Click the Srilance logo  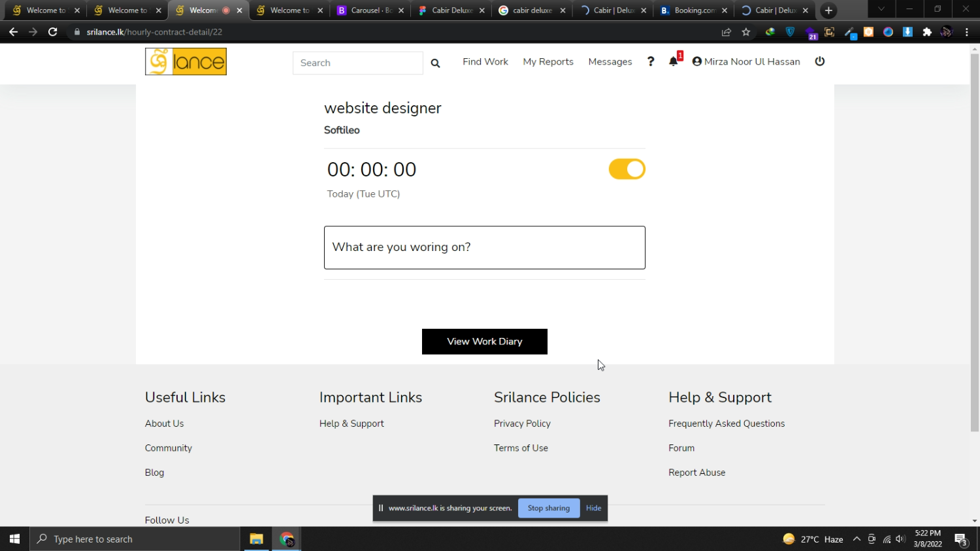point(186,61)
